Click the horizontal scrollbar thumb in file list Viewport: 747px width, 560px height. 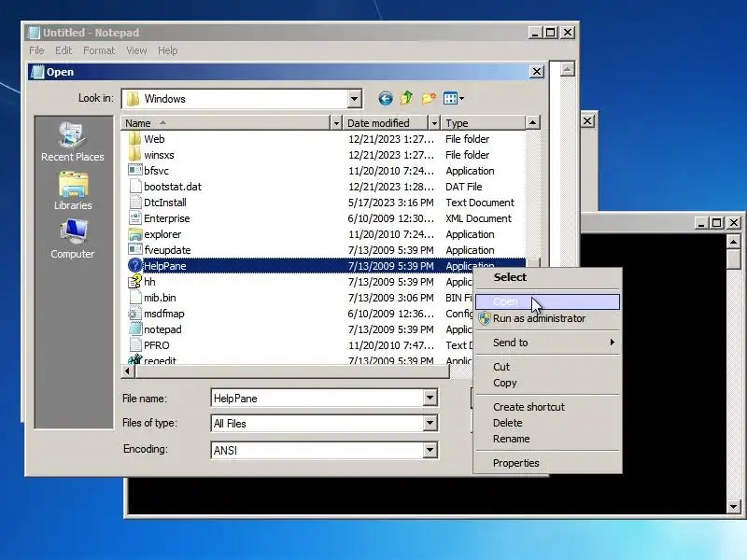291,371
